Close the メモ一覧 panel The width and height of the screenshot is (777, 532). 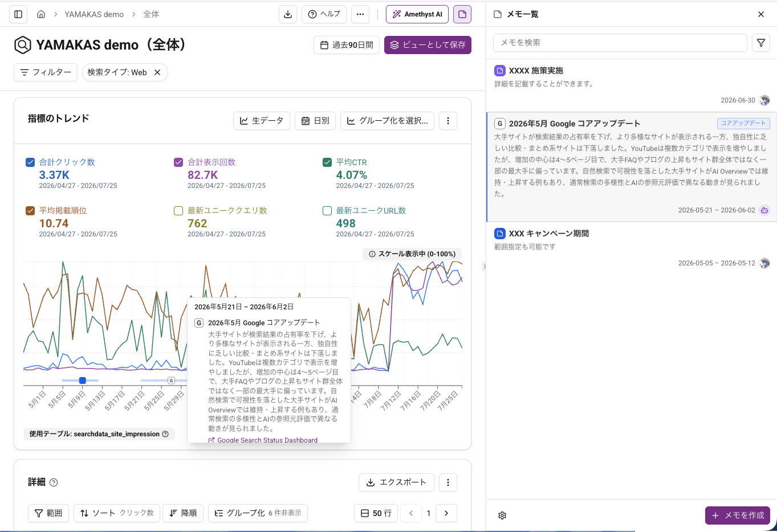click(x=761, y=14)
